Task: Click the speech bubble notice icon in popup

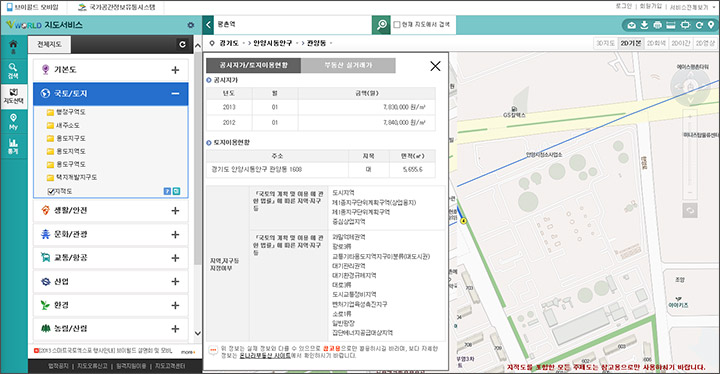Action: (x=213, y=351)
